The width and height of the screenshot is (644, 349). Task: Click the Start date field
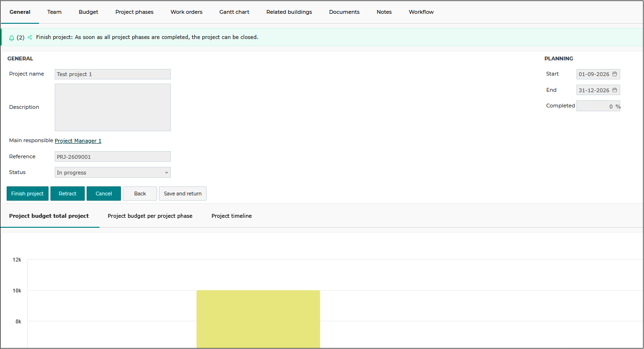(598, 74)
